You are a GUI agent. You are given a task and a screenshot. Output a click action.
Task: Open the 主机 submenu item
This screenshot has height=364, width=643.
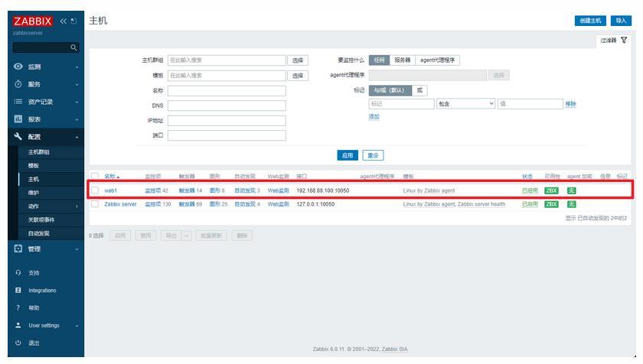pos(33,179)
